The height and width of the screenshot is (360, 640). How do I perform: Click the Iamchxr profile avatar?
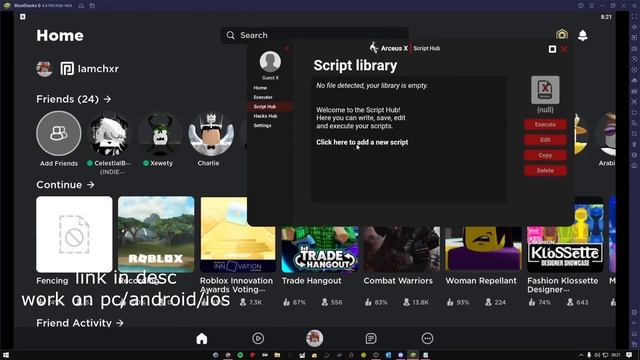[x=44, y=69]
